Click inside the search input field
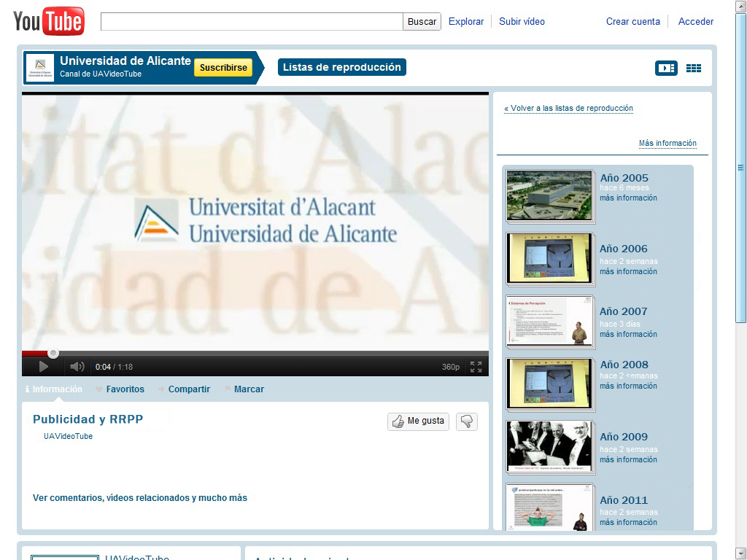This screenshot has width=747, height=560. [252, 21]
